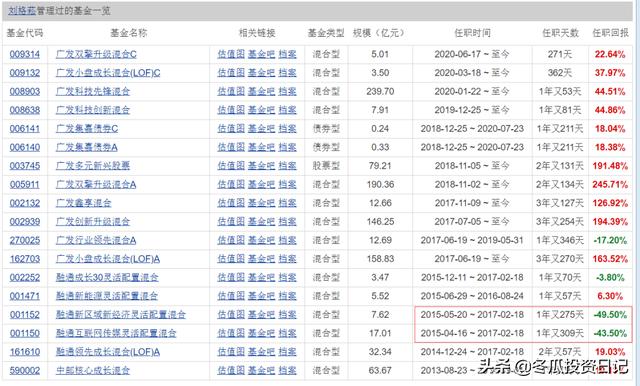Click 档案 link for fund 008638
The width and height of the screenshot is (640, 386).
(287, 110)
